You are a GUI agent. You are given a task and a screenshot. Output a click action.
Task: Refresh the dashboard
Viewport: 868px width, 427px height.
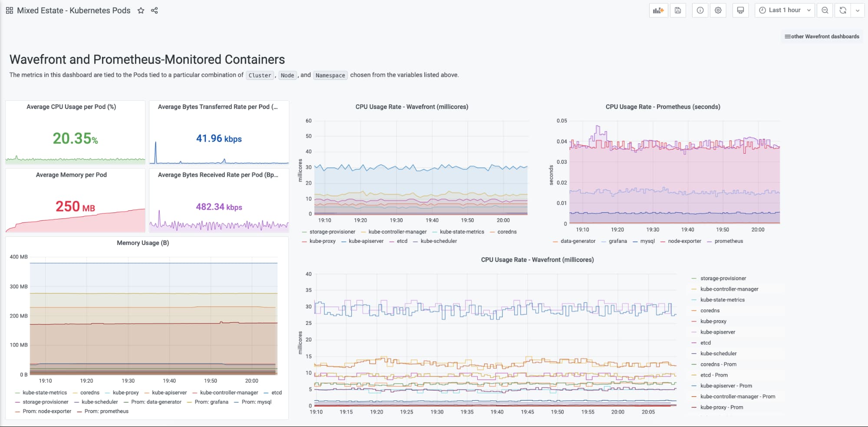(842, 10)
